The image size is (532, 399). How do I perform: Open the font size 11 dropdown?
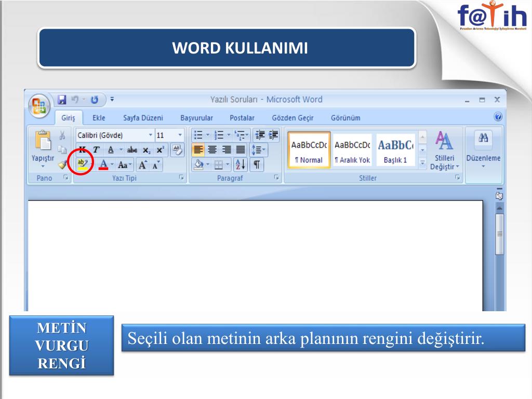(180, 135)
